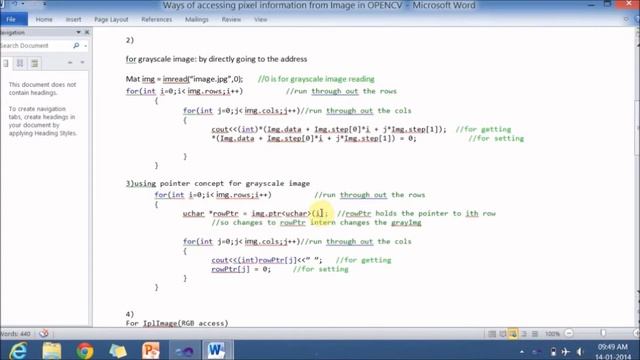Screen dimensions: 640x360
Task: Open the View ribbon tab
Action: tap(260, 19)
